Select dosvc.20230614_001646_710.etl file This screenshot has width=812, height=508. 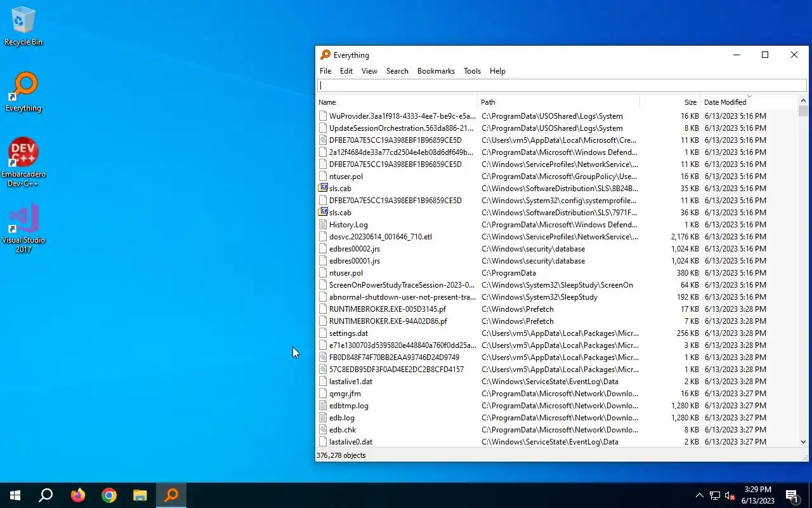pos(557,237)
